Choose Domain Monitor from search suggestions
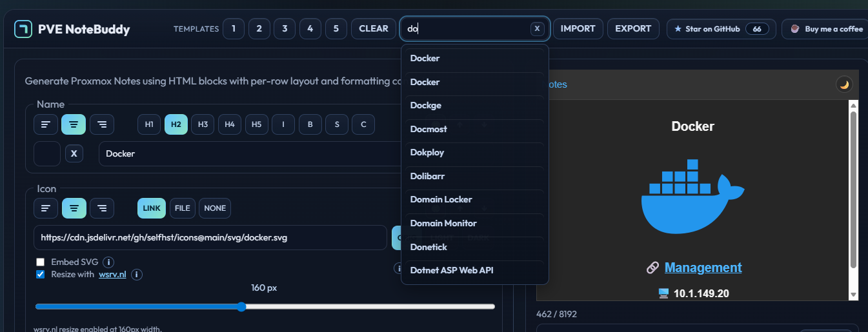Viewport: 868px width, 332px height. point(475,223)
